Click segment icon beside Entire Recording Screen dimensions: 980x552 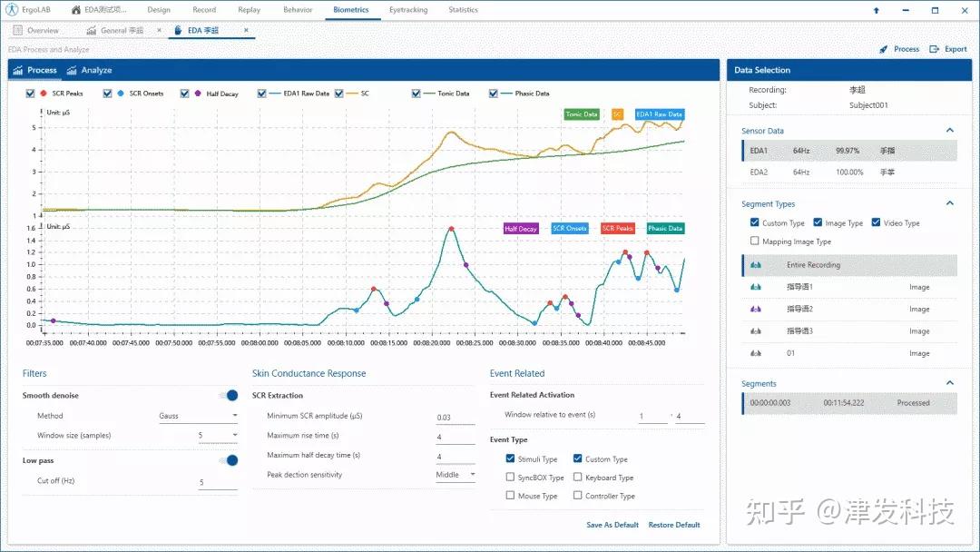tap(756, 265)
